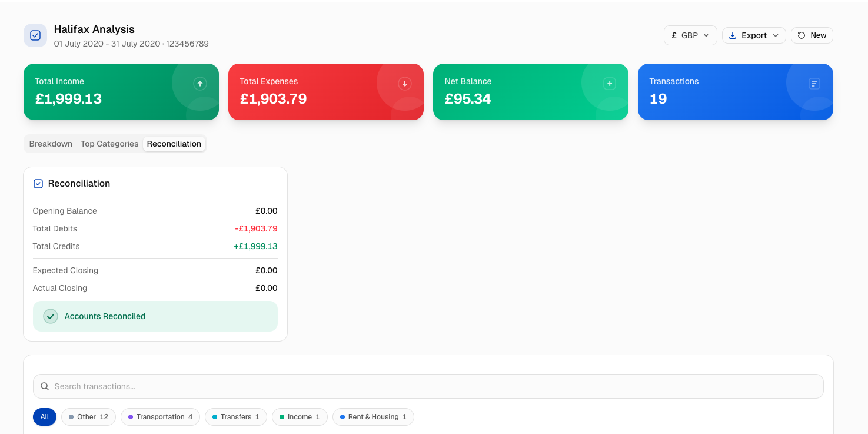The width and height of the screenshot is (868, 434).
Task: Open the Top Categories tab
Action: (x=109, y=144)
